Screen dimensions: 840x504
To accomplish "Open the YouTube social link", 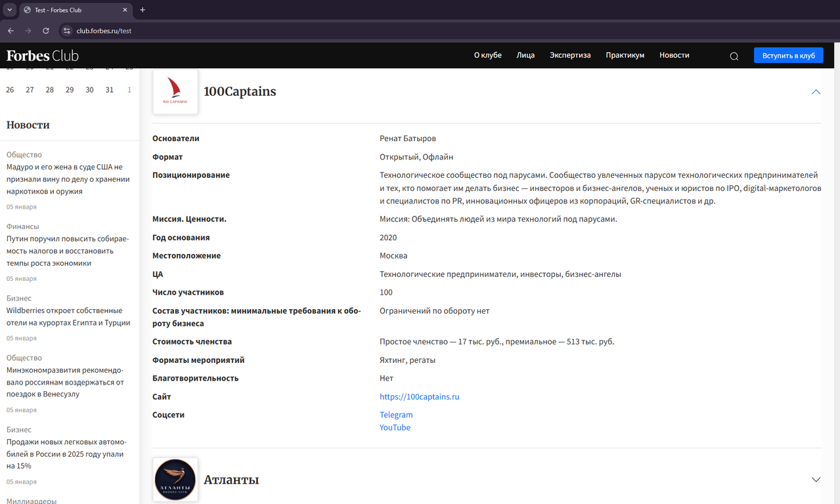I will coord(395,427).
